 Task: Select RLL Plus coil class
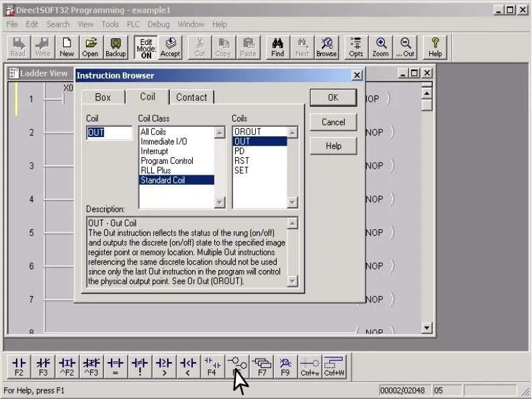click(177, 171)
